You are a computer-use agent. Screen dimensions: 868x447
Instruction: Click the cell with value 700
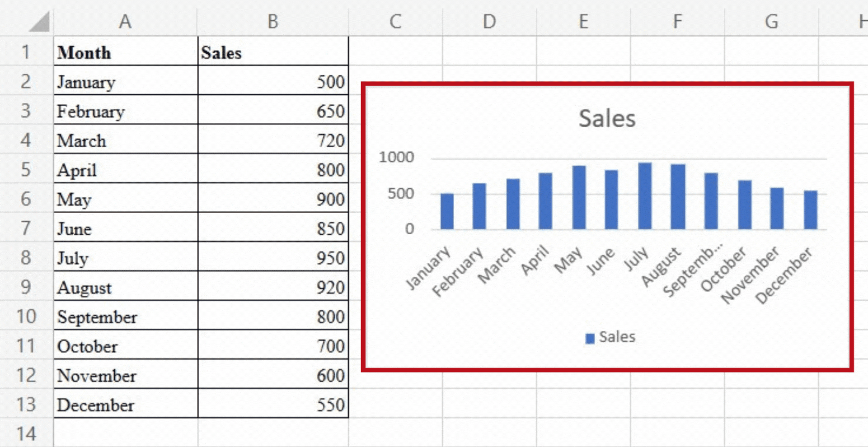273,345
